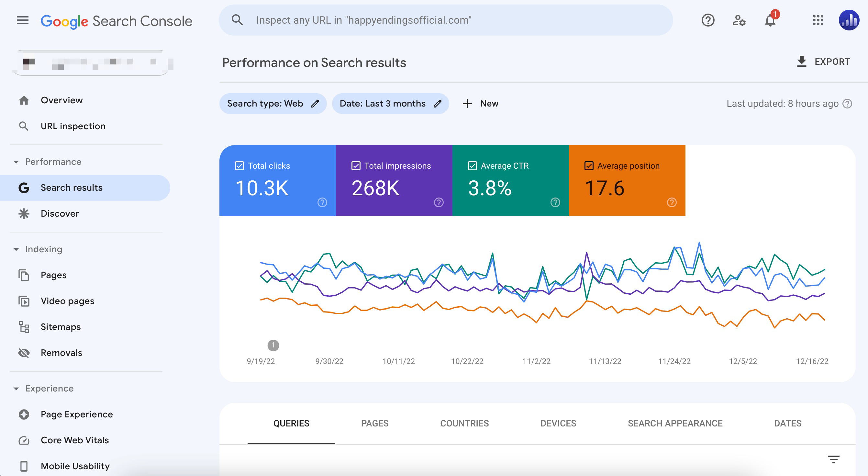The width and height of the screenshot is (868, 476).
Task: Click the search magnifier icon in the URL bar
Action: tap(237, 20)
